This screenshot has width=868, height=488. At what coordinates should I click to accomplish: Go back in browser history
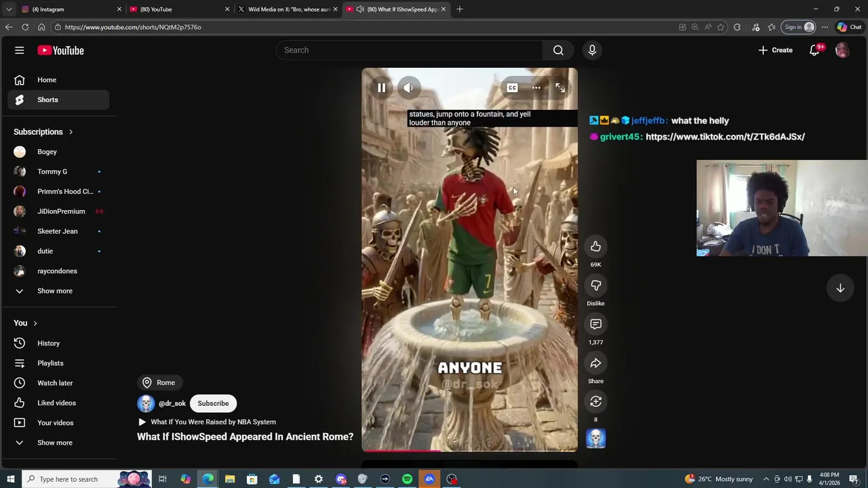click(x=9, y=27)
